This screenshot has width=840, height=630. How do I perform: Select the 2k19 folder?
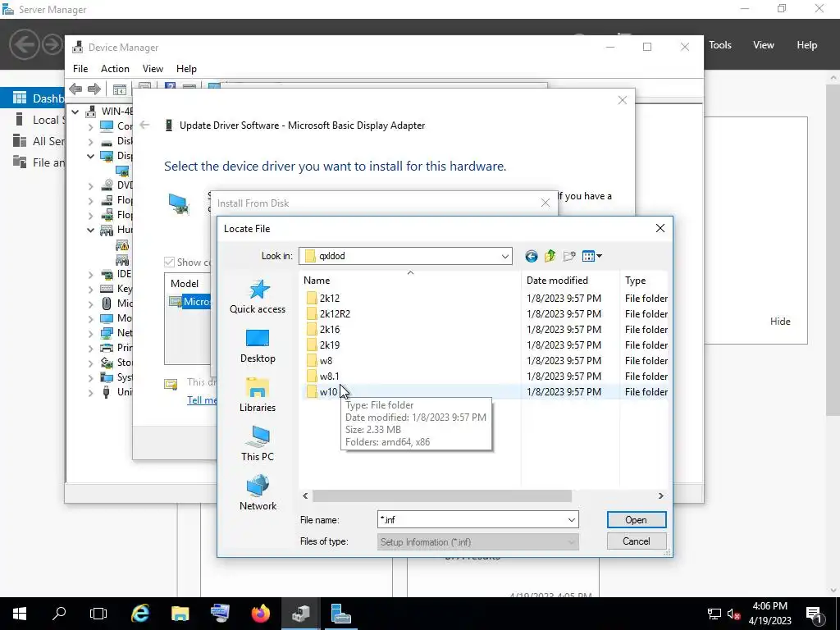point(330,345)
